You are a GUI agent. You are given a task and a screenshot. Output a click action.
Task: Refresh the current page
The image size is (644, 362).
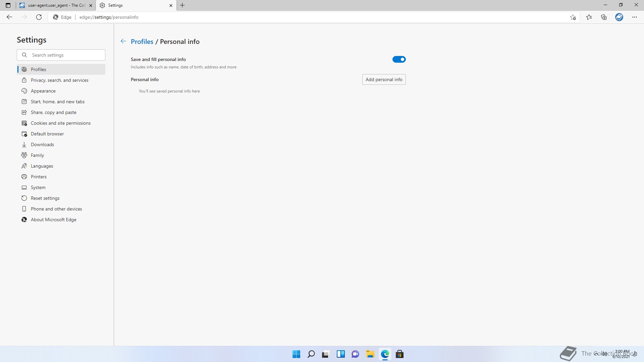pyautogui.click(x=39, y=17)
